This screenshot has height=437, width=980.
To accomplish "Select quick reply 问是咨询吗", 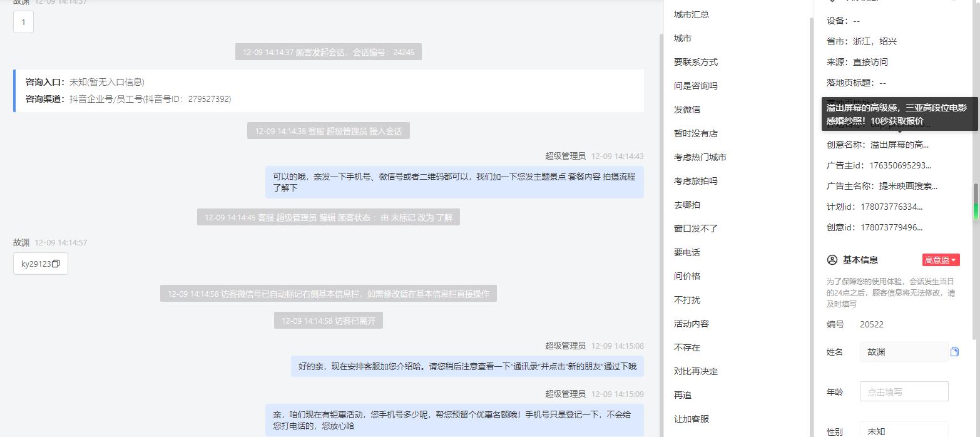I will click(x=696, y=86).
